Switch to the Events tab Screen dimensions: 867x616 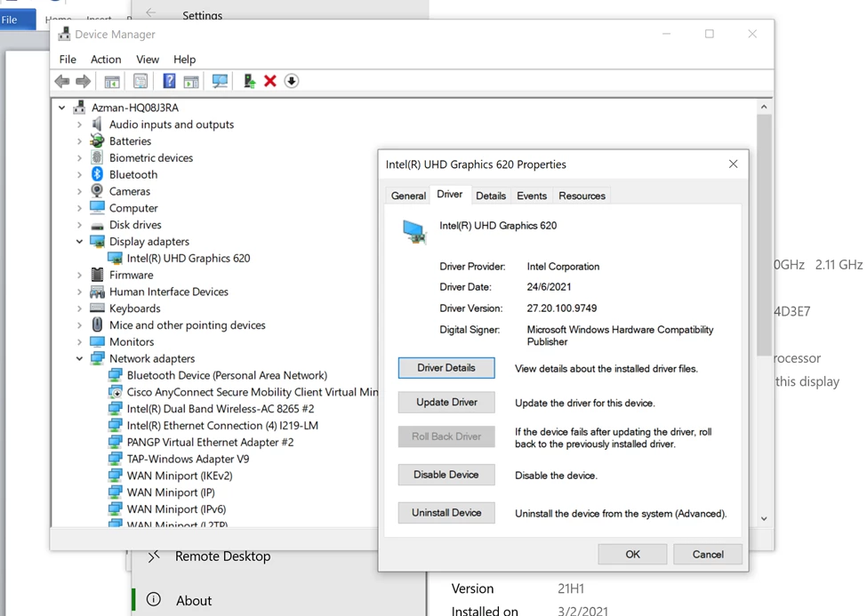pos(532,196)
